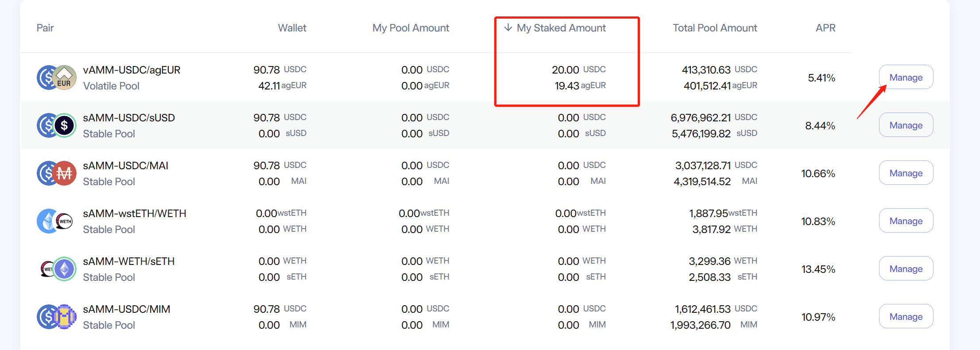The image size is (980, 350).
Task: Sort table by Total Pool Amount
Action: (x=715, y=28)
